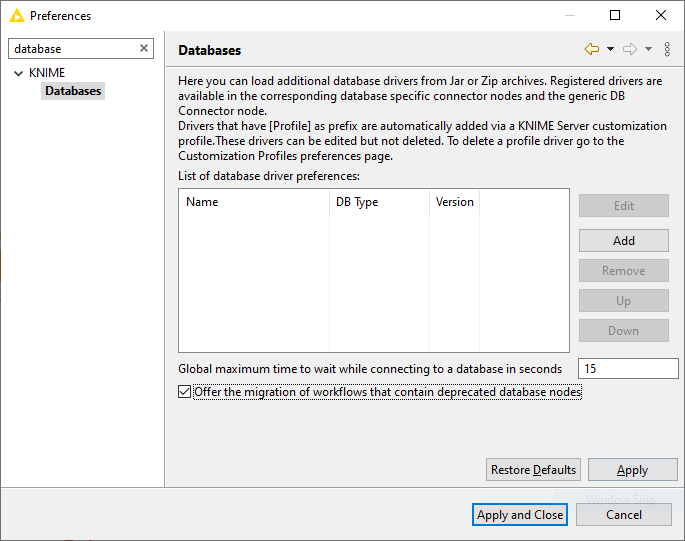Close the Preferences window
The image size is (685, 541).
click(661, 15)
